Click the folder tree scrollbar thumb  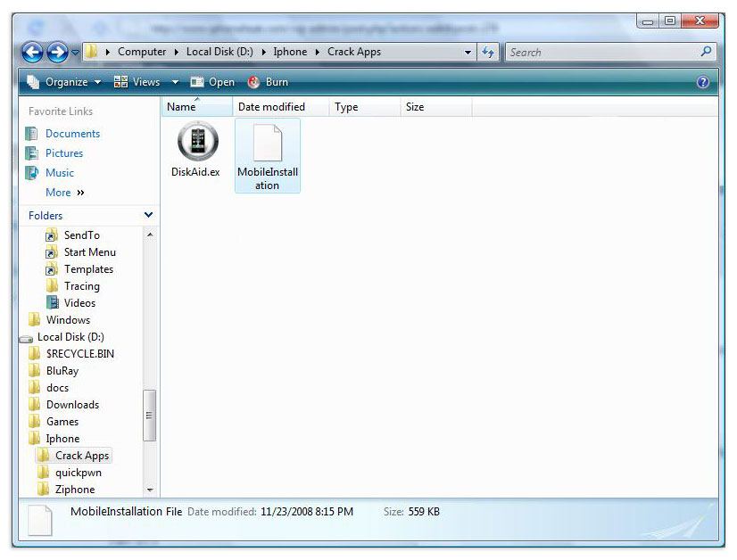150,416
